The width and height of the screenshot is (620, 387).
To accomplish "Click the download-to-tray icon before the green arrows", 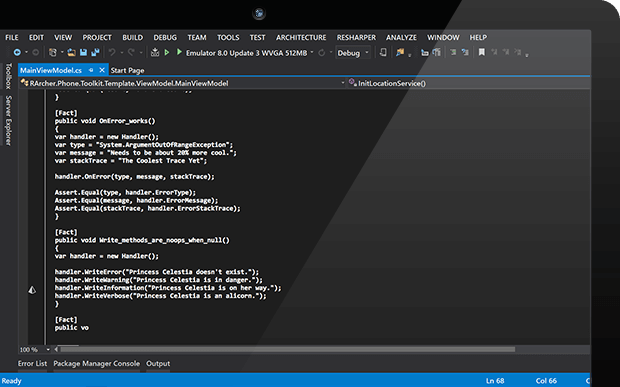I will (x=155, y=52).
